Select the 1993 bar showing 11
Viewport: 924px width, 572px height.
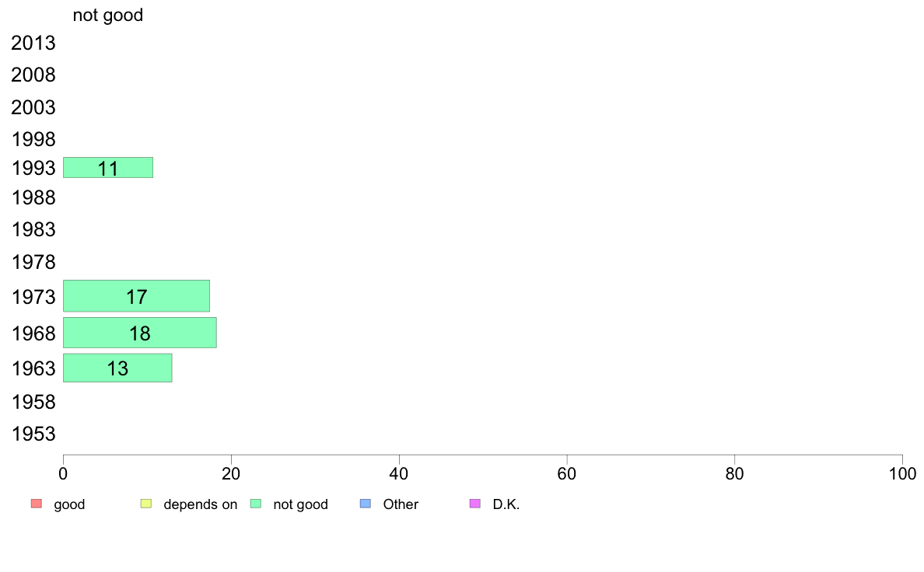pos(108,167)
